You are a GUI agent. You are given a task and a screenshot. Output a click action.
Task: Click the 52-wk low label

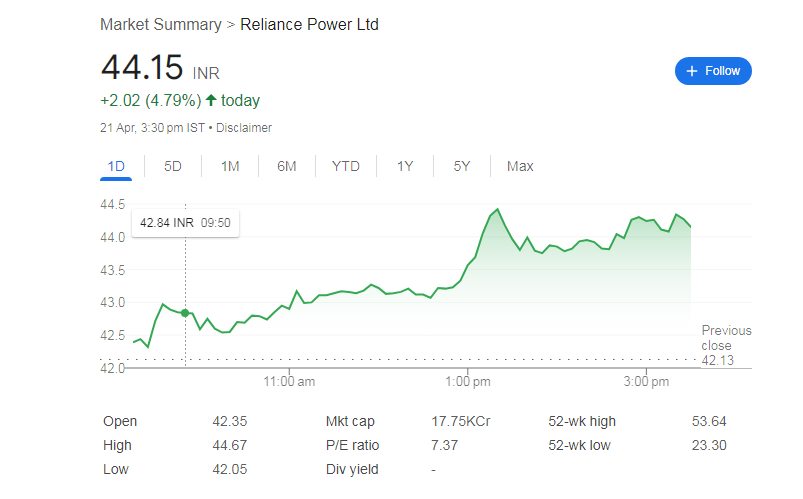(579, 445)
